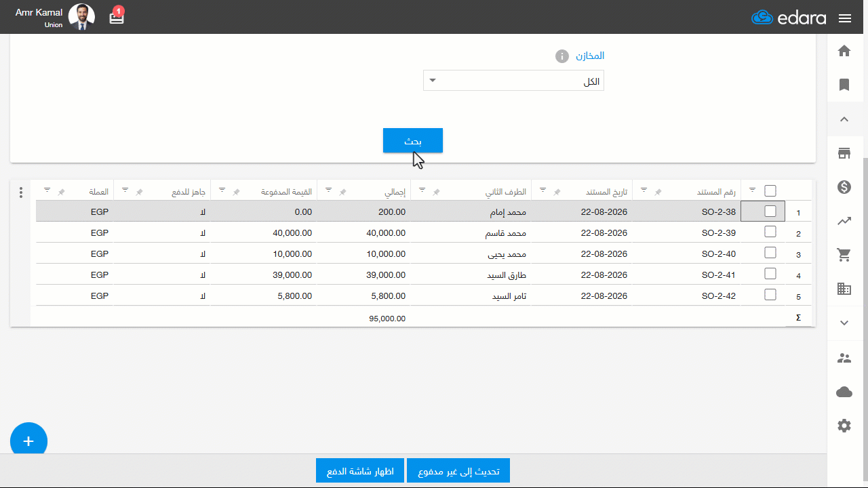Image resolution: width=868 pixels, height=488 pixels.
Task: Pin the رقم المستند column
Action: coord(658,192)
